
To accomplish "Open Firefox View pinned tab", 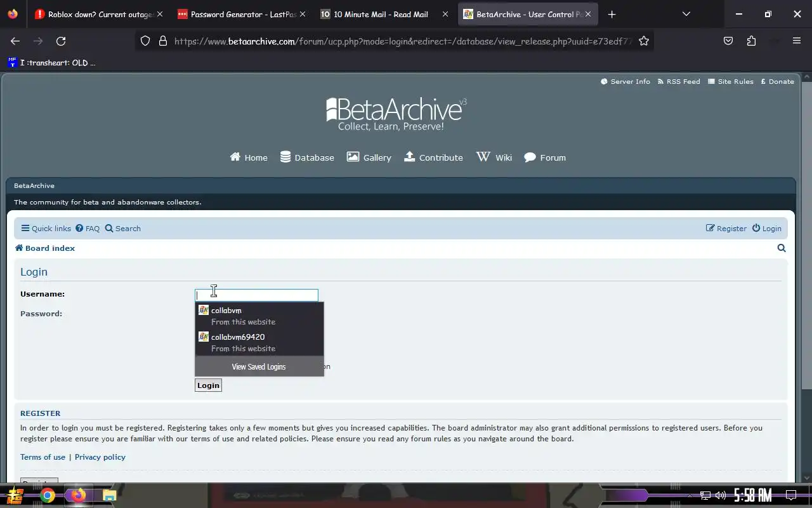I will pos(13,14).
